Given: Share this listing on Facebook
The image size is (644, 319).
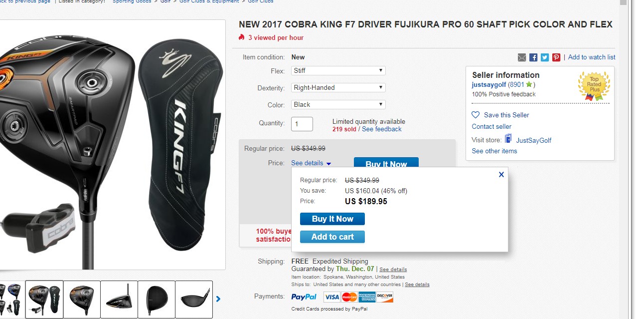Looking at the screenshot, I should click(x=533, y=57).
